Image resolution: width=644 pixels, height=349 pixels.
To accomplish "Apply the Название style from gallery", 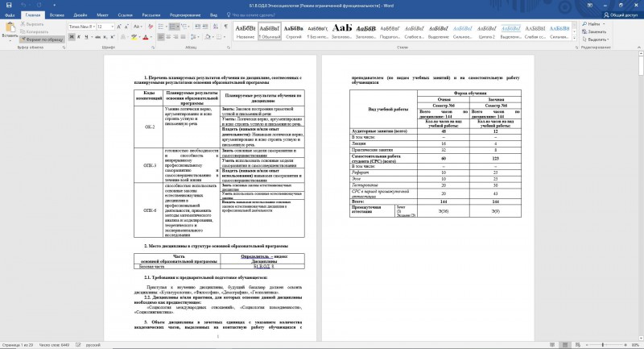I will click(x=246, y=31).
